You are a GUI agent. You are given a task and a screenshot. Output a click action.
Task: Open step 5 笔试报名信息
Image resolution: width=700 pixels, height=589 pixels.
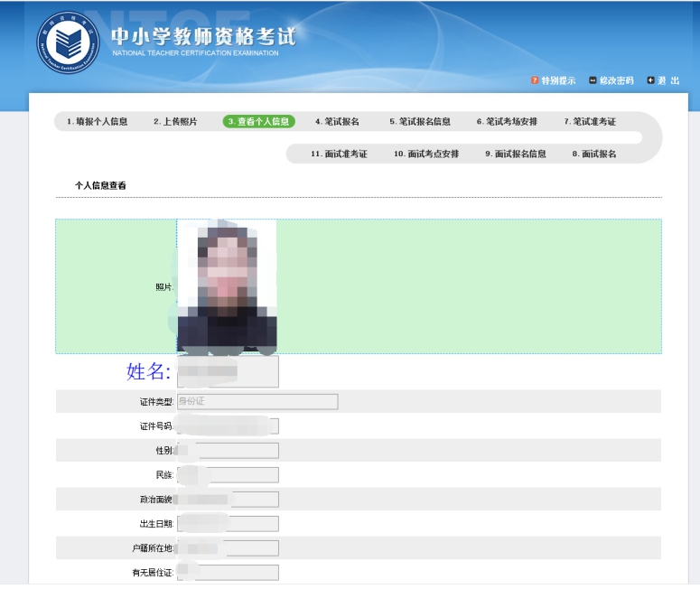pyautogui.click(x=420, y=121)
